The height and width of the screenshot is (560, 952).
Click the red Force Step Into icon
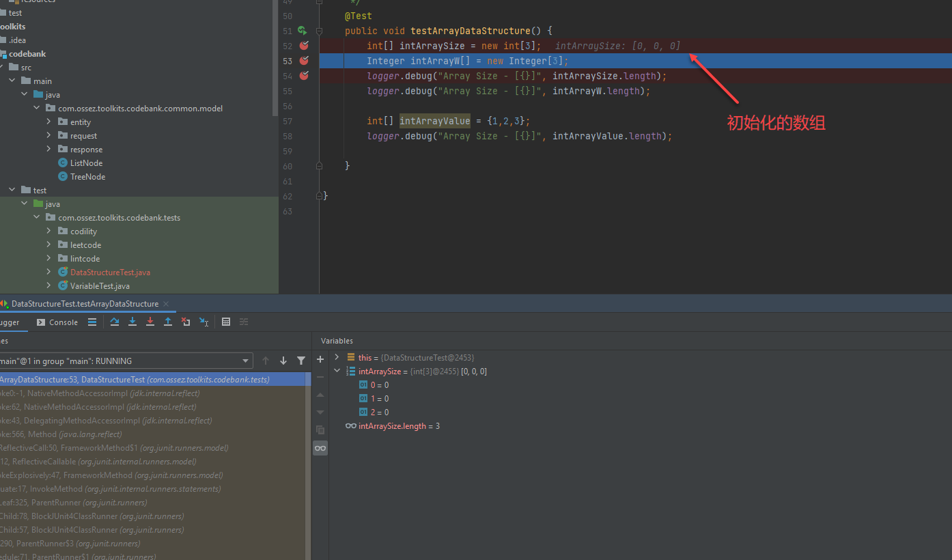coord(150,322)
